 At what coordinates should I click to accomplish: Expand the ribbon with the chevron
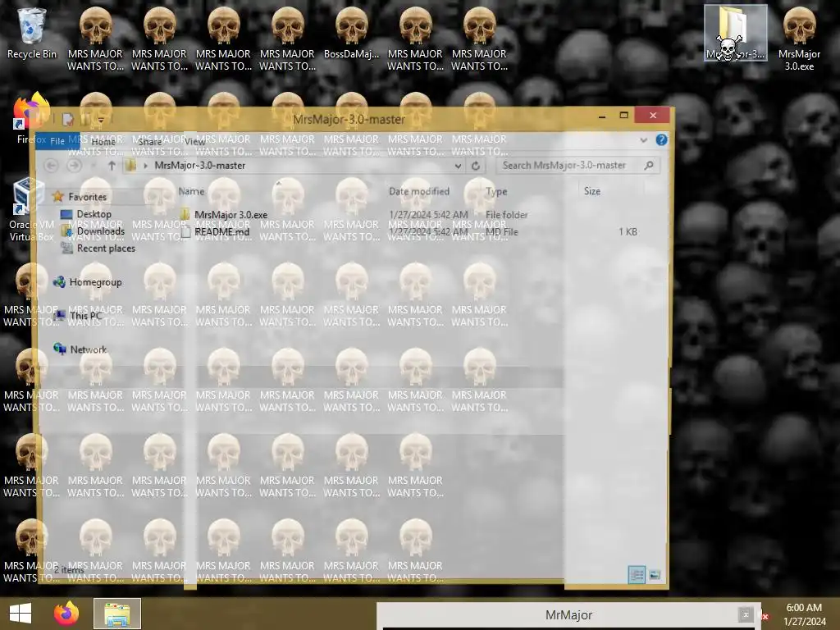tap(643, 140)
